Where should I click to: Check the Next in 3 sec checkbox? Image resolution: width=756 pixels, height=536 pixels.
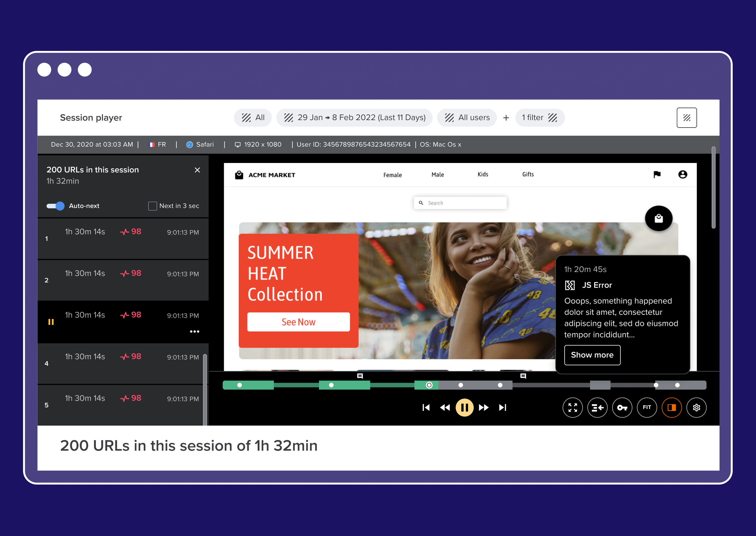click(153, 206)
